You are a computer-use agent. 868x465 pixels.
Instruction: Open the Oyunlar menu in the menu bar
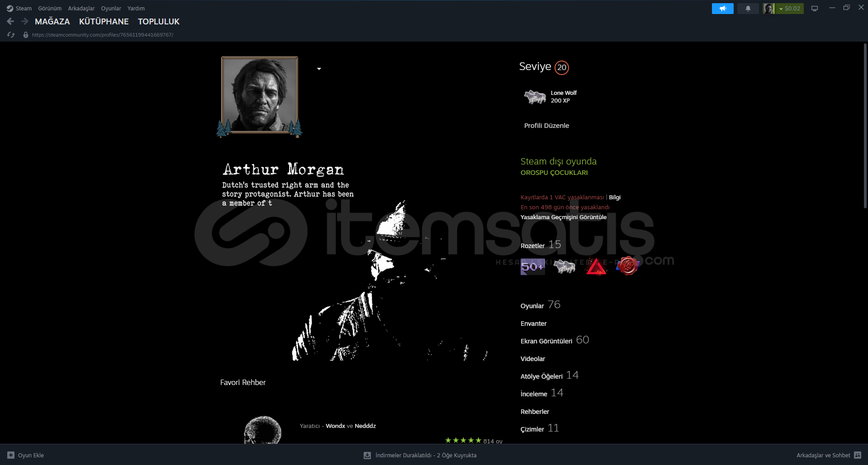(x=111, y=9)
